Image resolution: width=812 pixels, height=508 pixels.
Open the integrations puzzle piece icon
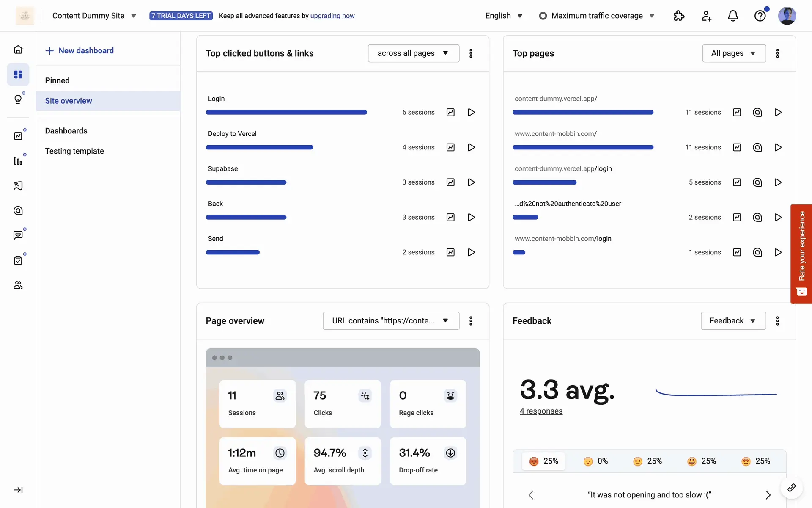point(679,16)
